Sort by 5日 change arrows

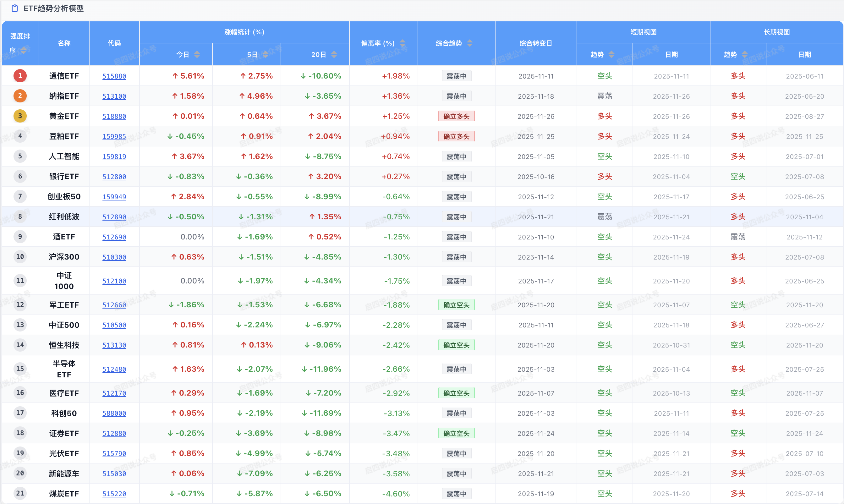point(265,54)
